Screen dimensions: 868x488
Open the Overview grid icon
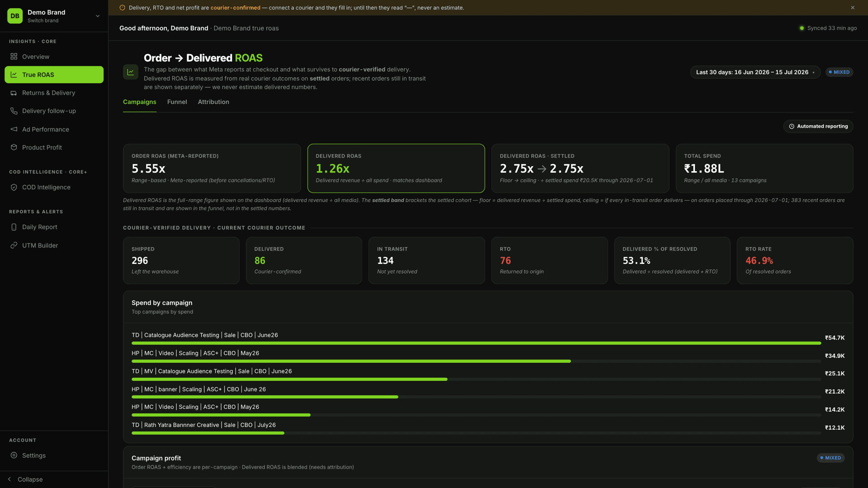pos(14,56)
